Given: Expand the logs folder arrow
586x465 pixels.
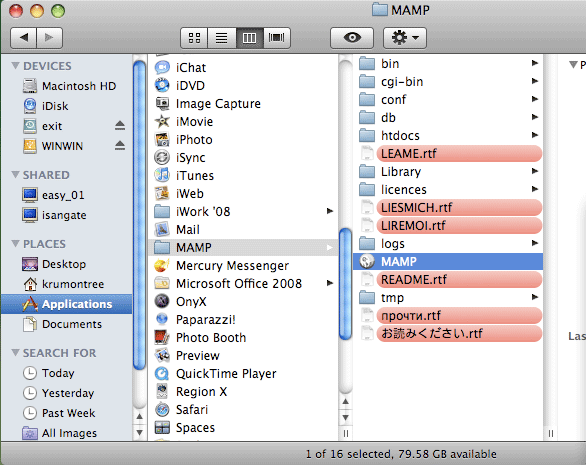Looking at the screenshot, I should [535, 243].
